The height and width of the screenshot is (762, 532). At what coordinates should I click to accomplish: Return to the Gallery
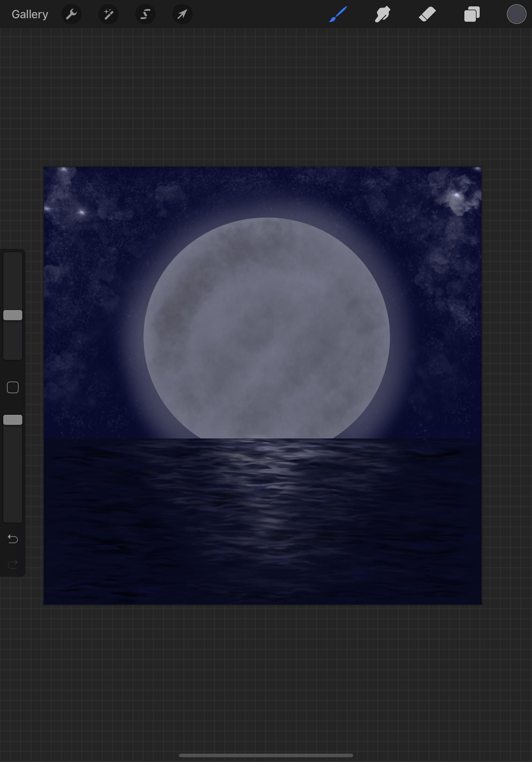tap(30, 14)
